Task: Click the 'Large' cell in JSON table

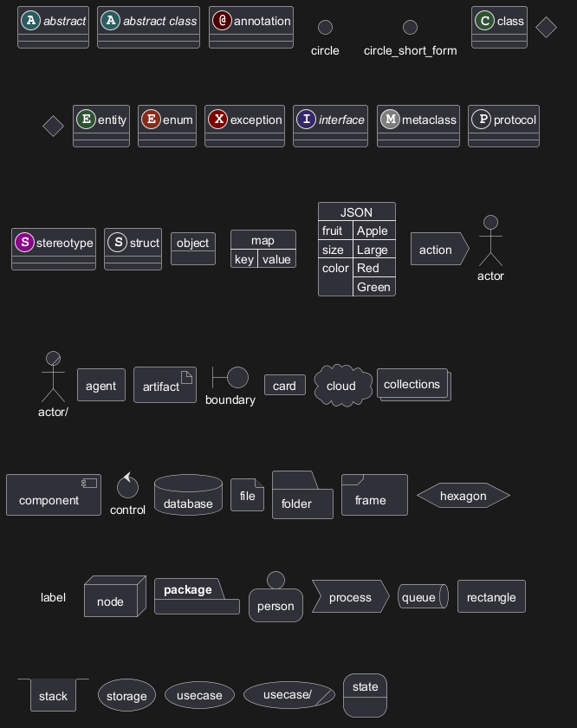Action: tap(373, 250)
